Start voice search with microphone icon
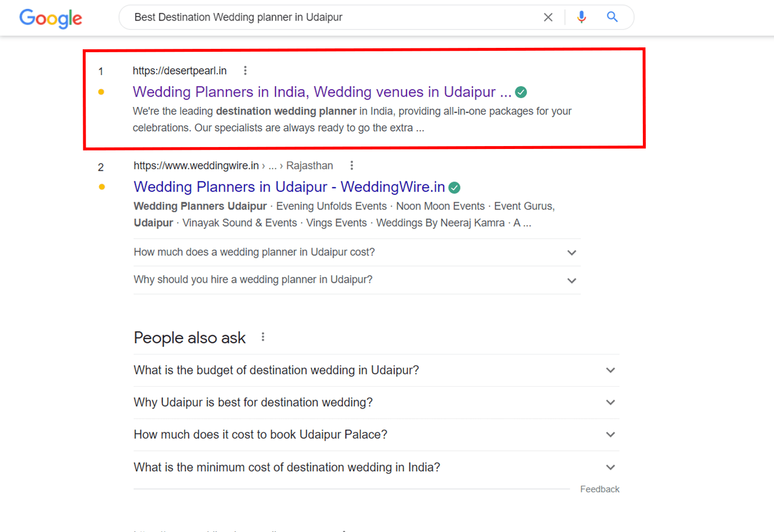This screenshot has width=774, height=532. click(581, 17)
